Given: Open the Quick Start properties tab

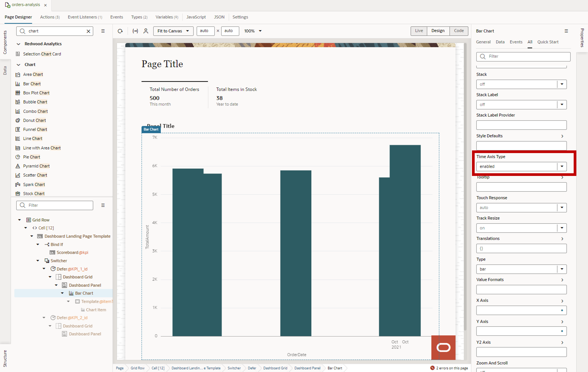Looking at the screenshot, I should click(548, 42).
